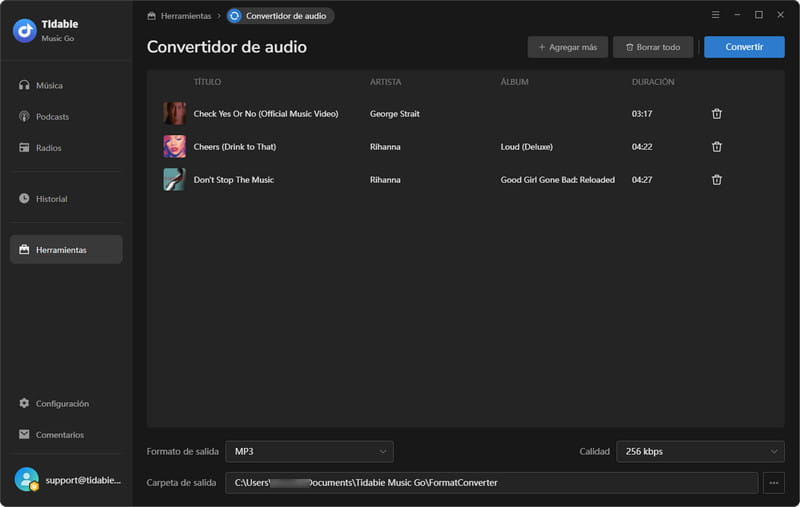Click the DURACIÓN column header

point(653,82)
